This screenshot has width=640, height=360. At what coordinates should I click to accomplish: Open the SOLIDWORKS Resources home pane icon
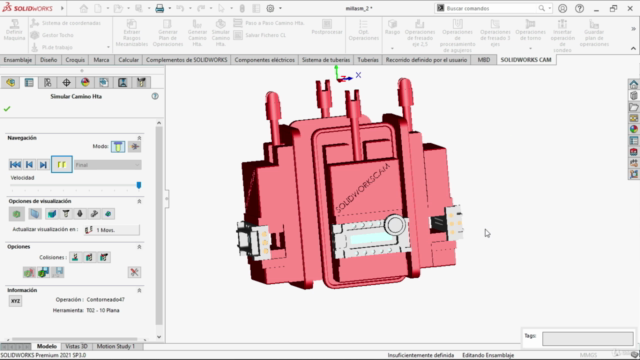pyautogui.click(x=633, y=84)
